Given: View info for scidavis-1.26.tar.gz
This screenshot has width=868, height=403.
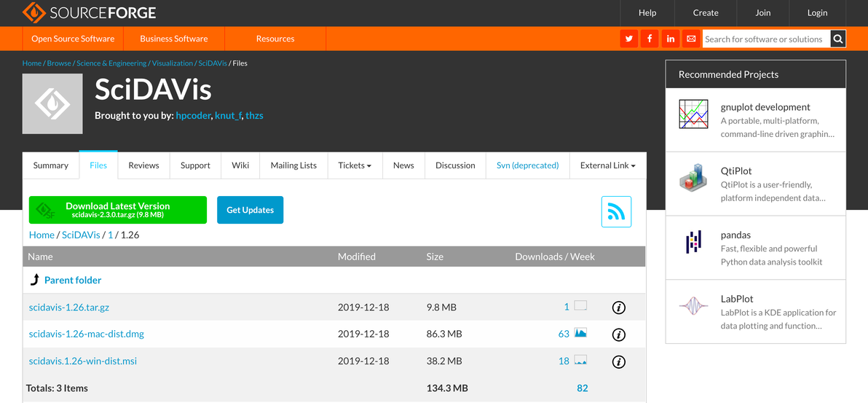Looking at the screenshot, I should pyautogui.click(x=619, y=308).
